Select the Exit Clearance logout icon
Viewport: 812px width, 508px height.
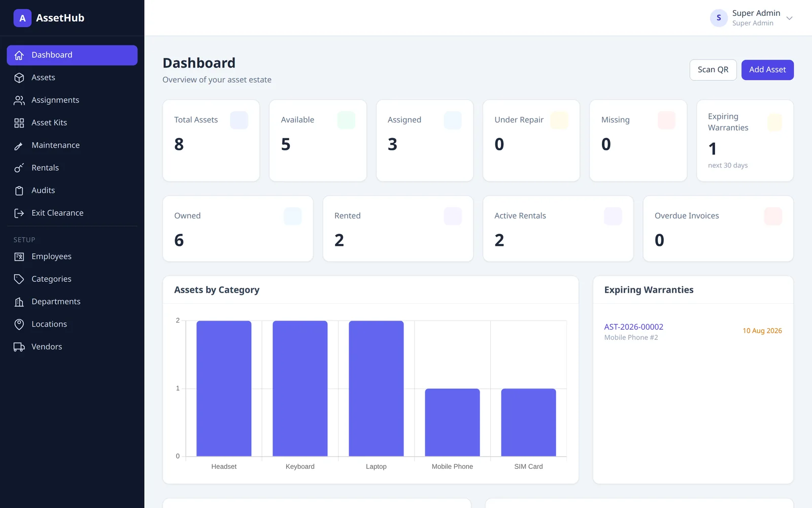tap(19, 213)
